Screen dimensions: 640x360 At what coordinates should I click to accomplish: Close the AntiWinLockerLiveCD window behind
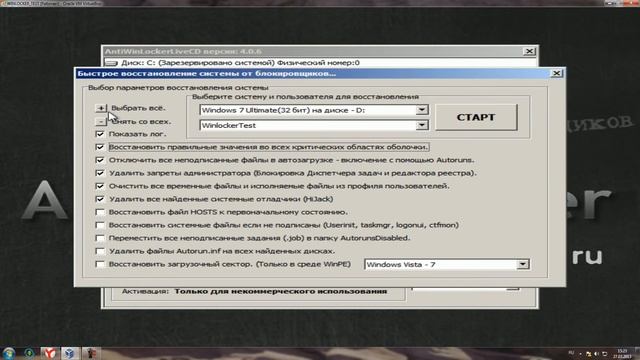click(529, 51)
